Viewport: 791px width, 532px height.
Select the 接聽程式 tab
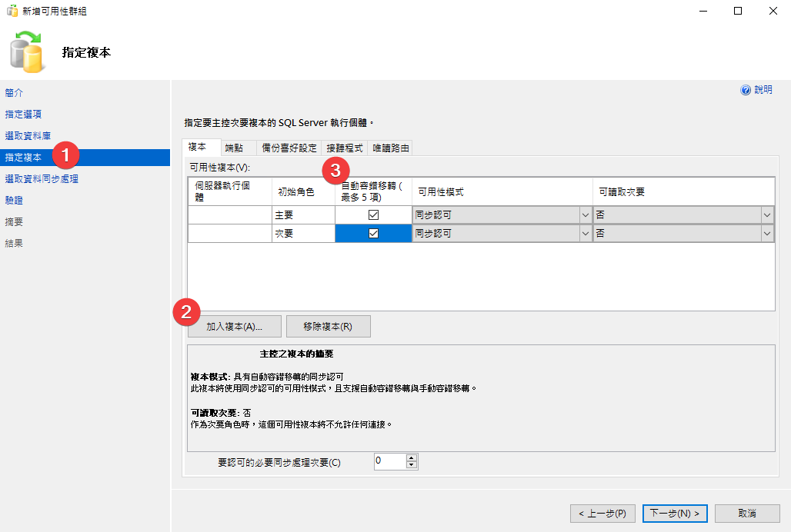click(x=344, y=148)
